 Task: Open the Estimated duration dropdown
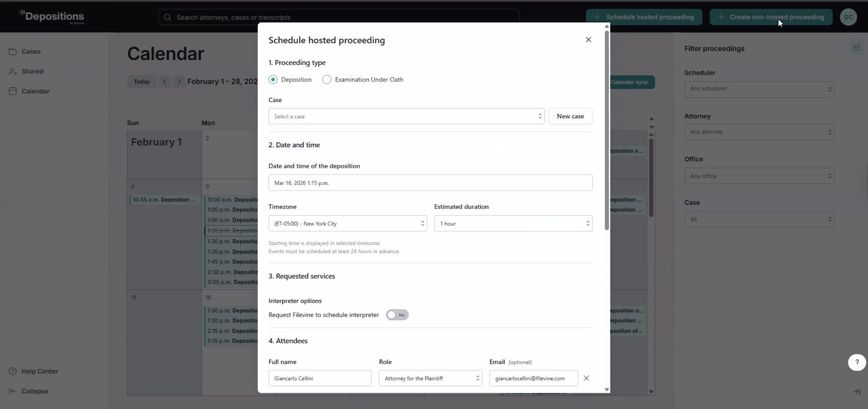click(x=513, y=224)
